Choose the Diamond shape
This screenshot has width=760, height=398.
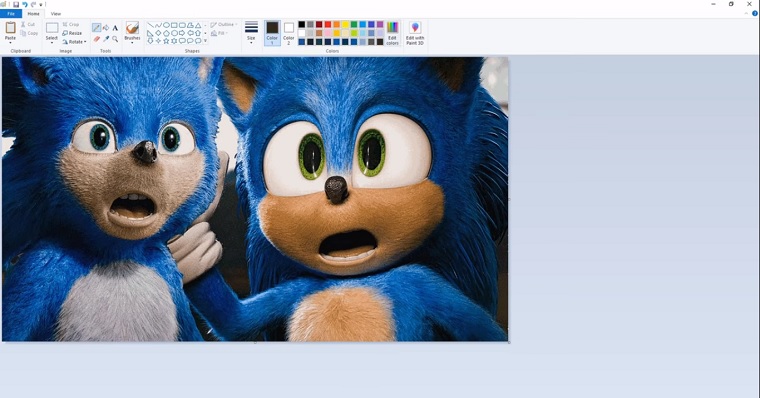pyautogui.click(x=158, y=33)
